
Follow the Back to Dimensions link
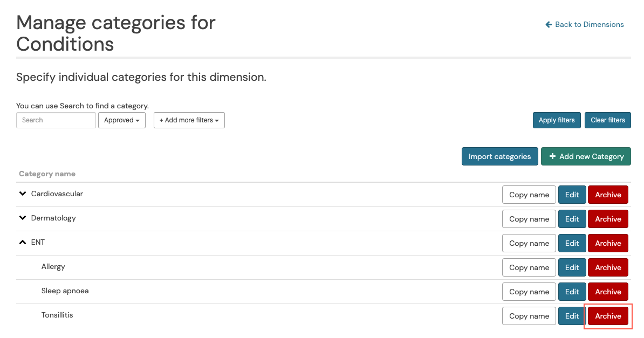(589, 24)
